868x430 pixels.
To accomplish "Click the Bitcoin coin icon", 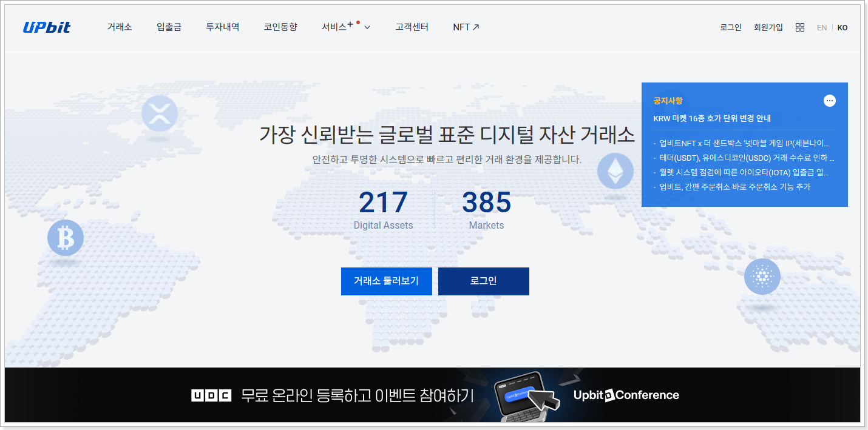I will (66, 238).
